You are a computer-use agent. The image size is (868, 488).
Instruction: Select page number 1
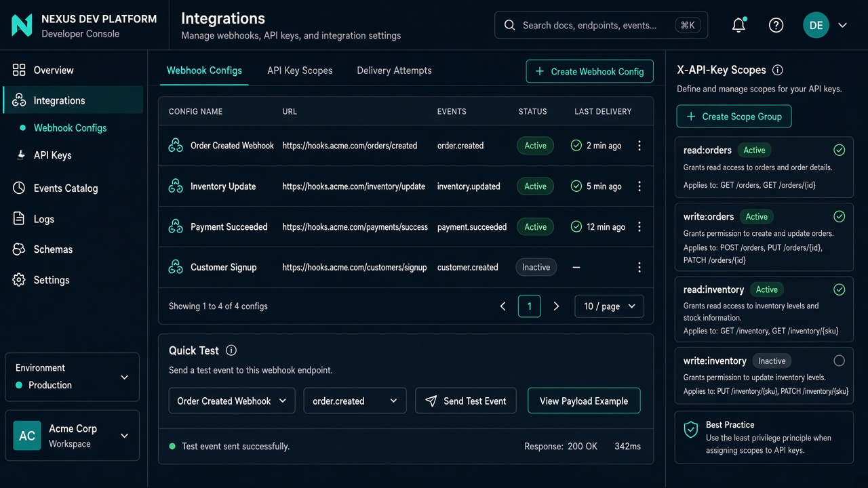point(529,306)
